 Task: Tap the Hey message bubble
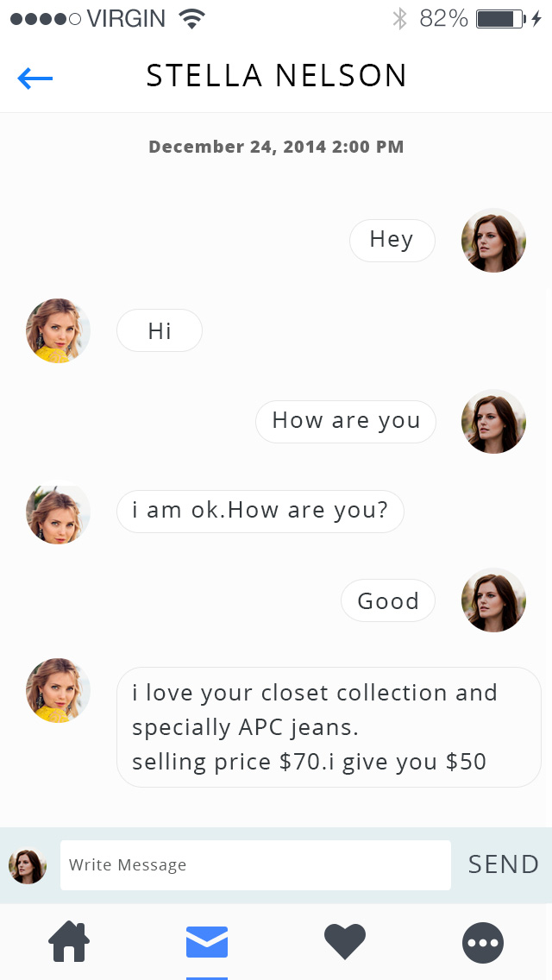[392, 240]
